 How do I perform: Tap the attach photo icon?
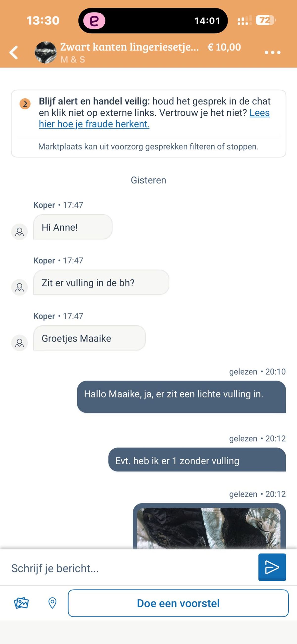(21, 603)
